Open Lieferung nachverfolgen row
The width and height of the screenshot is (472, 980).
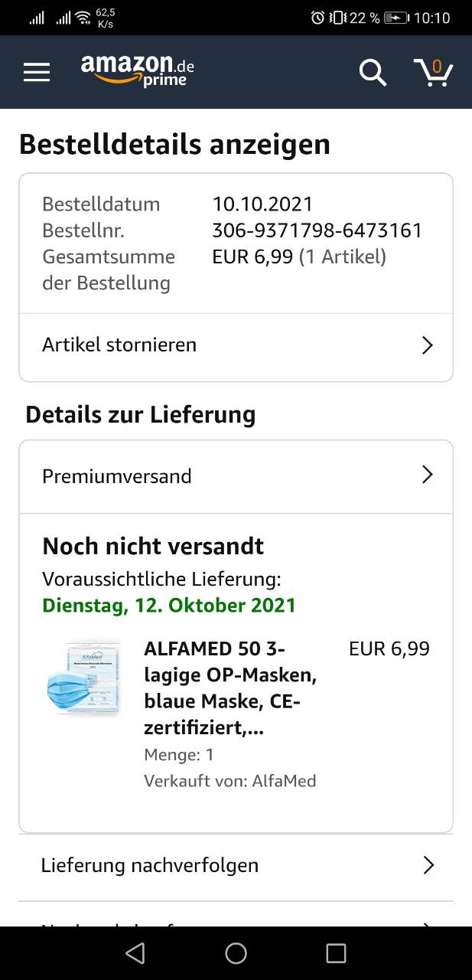point(150,865)
